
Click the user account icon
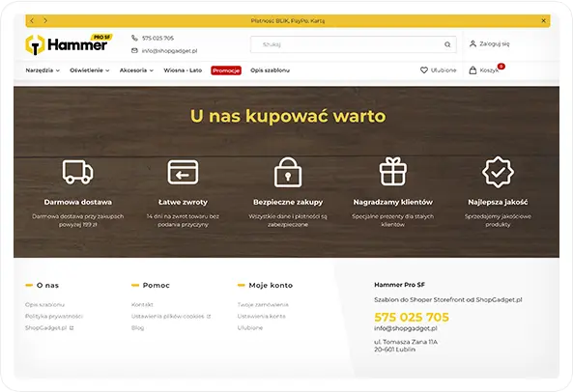click(x=473, y=43)
